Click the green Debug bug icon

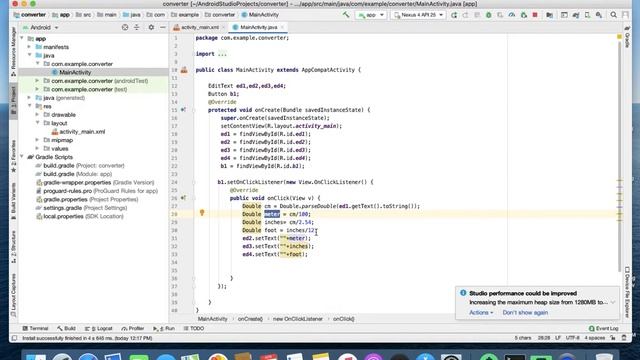click(x=489, y=15)
